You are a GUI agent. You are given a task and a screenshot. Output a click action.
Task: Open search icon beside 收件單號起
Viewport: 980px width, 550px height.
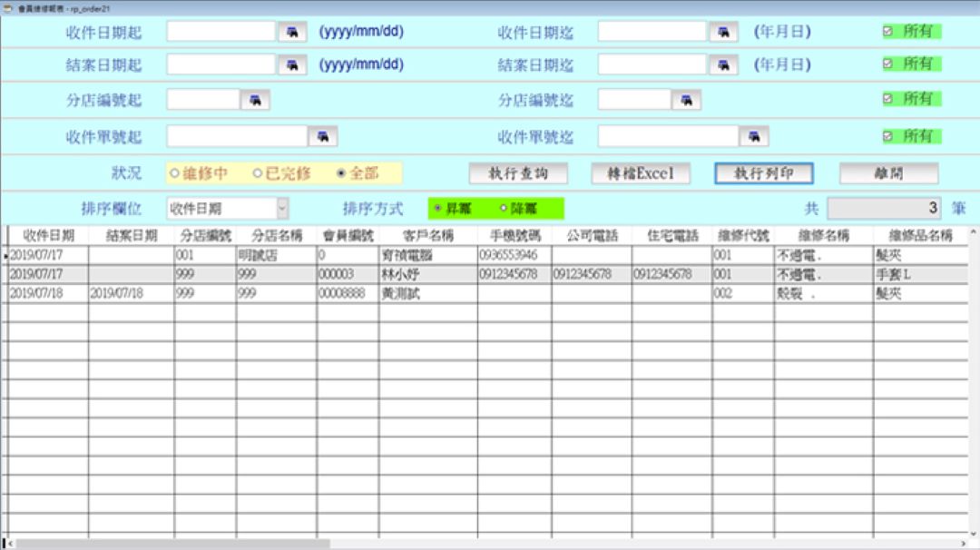click(x=322, y=137)
